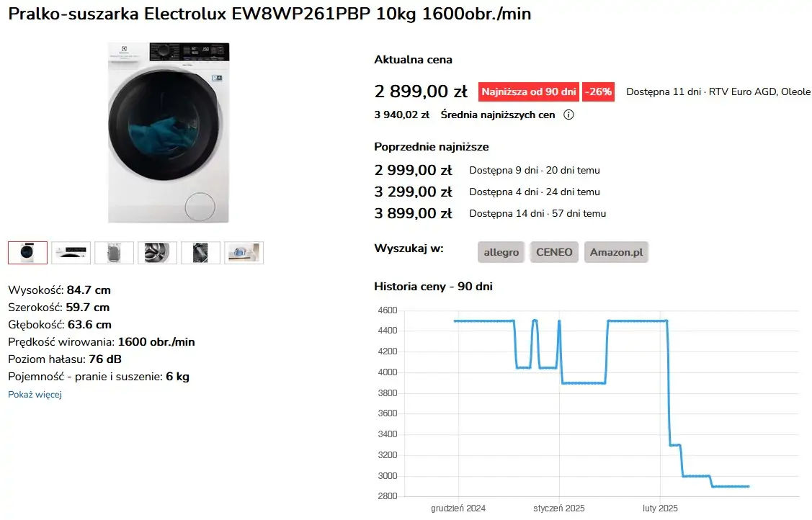The image size is (812, 520).
Task: Click the luty 2025 label on chart axis
Action: tap(660, 508)
